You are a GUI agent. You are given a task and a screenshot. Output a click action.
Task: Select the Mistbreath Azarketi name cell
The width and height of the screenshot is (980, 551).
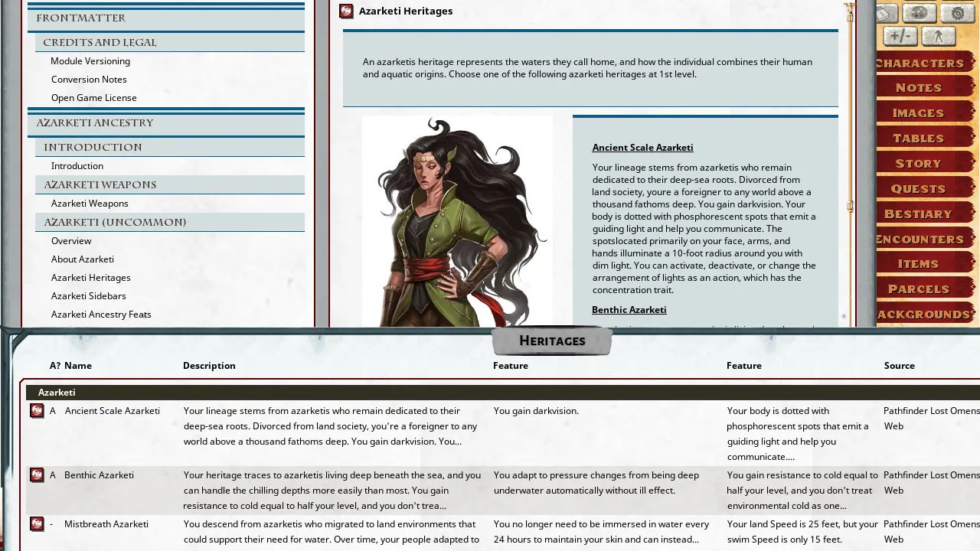point(106,524)
